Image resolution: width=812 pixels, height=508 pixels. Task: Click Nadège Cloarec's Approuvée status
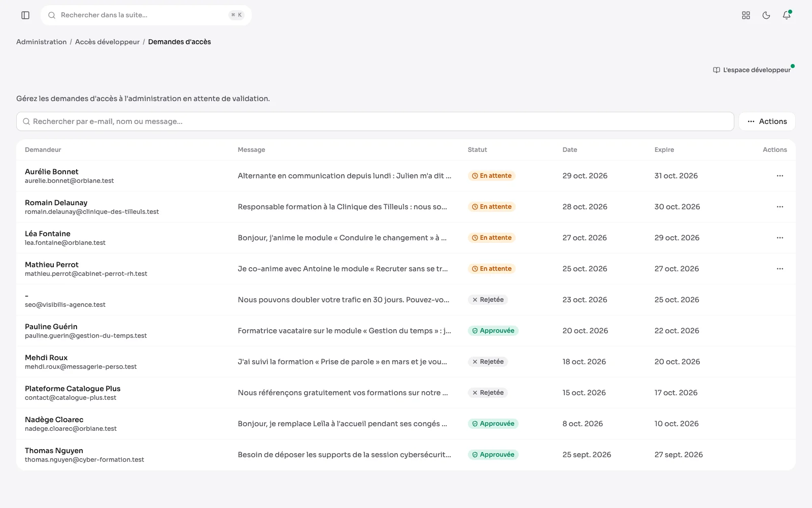tap(493, 424)
